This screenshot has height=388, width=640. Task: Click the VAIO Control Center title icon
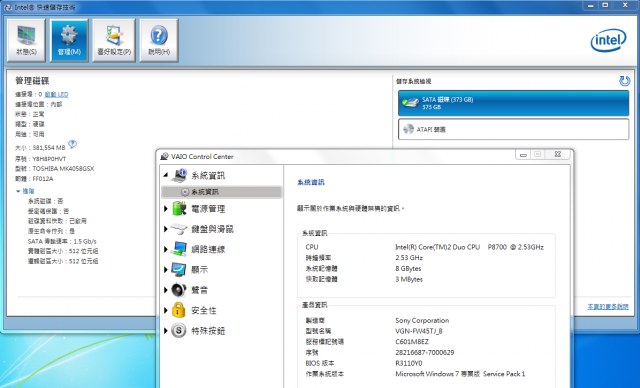point(164,156)
